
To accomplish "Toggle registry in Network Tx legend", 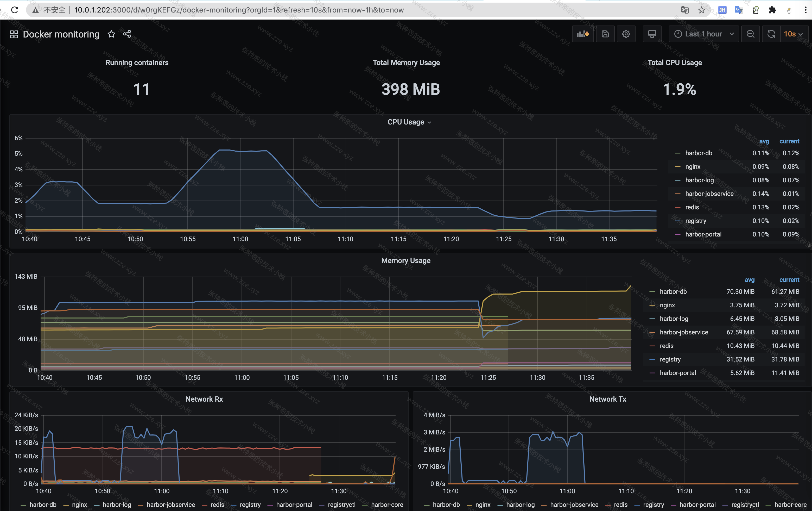I will click(654, 504).
